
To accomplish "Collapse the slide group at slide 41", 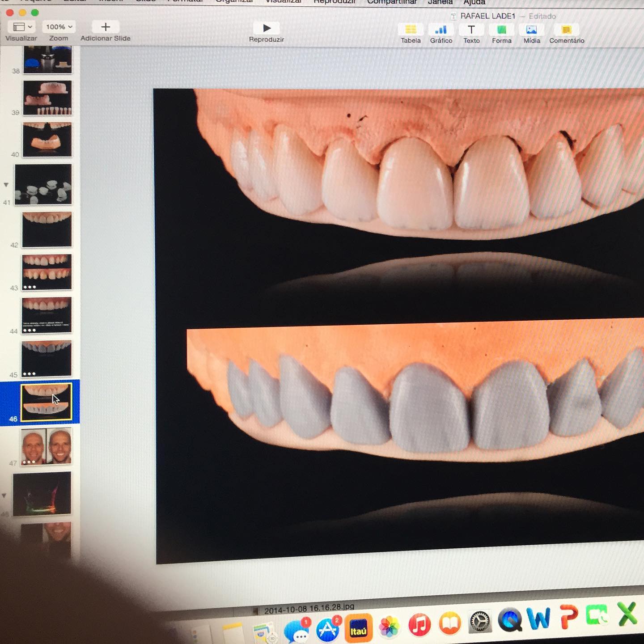I will (6, 185).
